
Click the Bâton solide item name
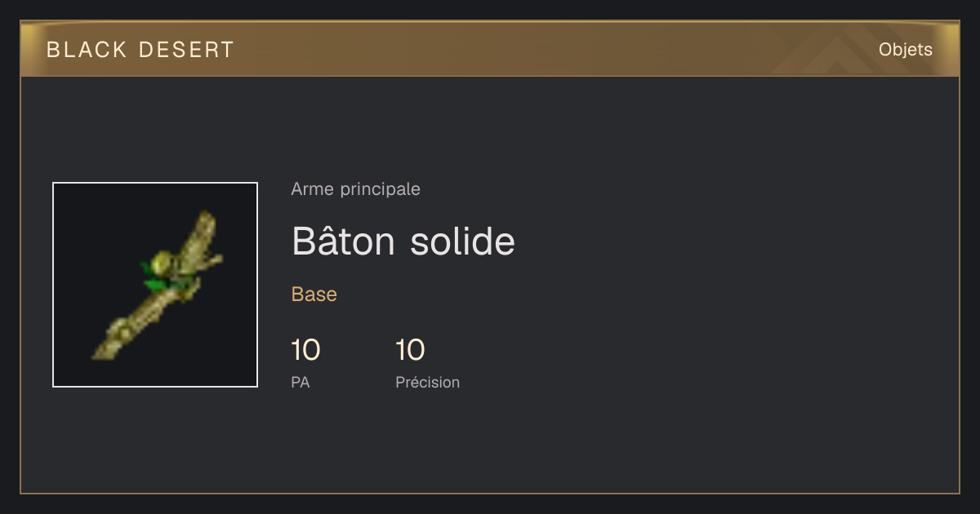click(x=403, y=241)
